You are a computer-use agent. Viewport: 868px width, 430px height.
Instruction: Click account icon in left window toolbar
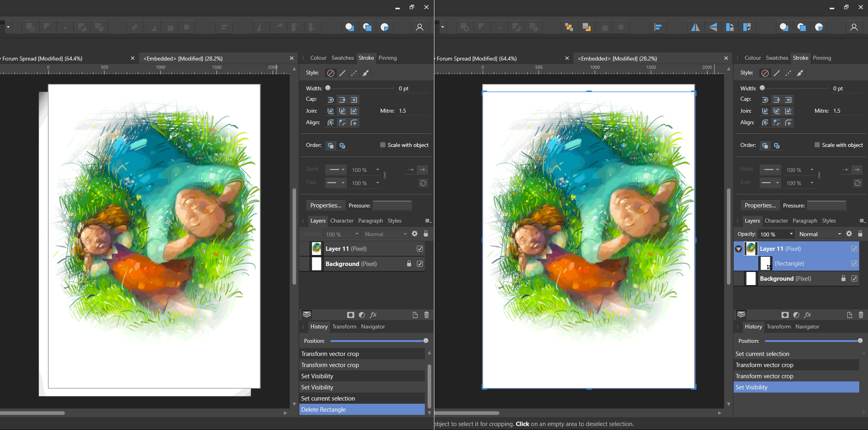pos(419,27)
